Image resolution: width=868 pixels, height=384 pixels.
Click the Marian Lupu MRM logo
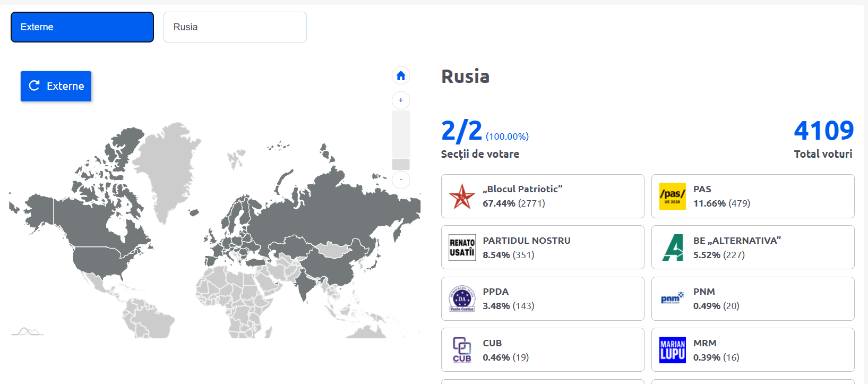[672, 350]
